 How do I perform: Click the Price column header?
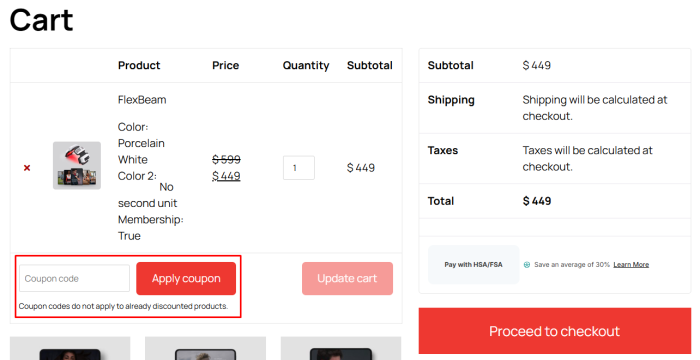tap(225, 65)
